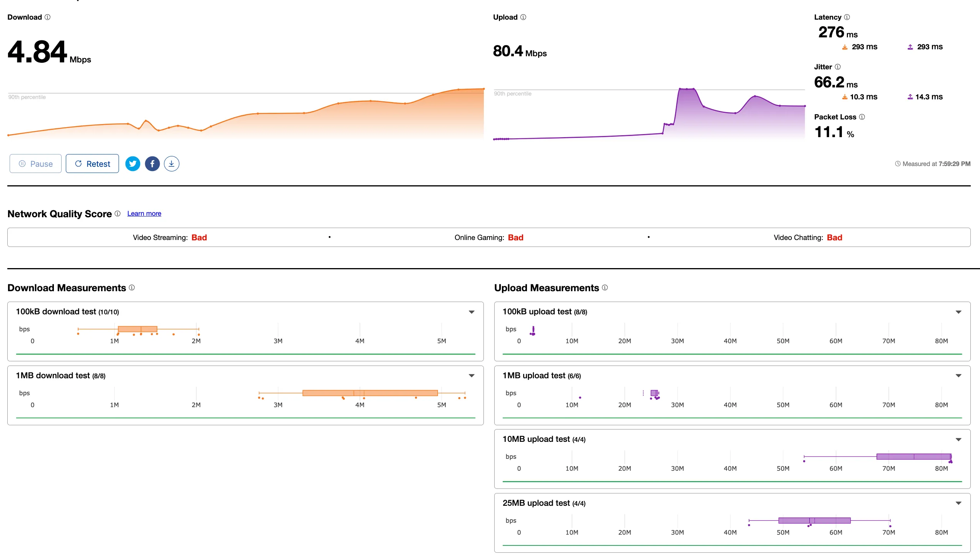The height and width of the screenshot is (557, 980).
Task: Open the Latency info icon
Action: [x=847, y=17]
